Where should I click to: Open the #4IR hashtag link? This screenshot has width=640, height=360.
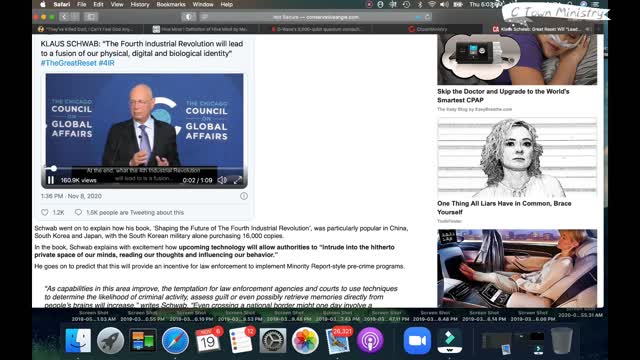point(107,63)
